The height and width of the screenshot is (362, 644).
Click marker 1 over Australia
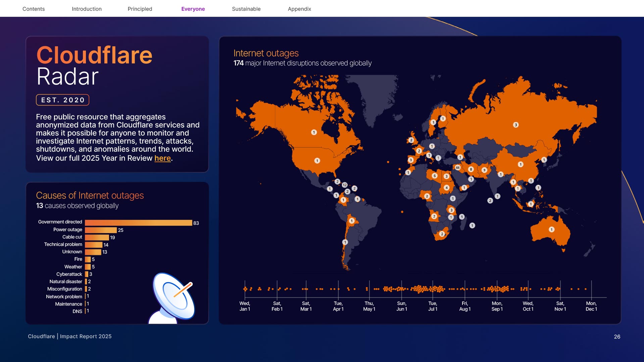pos(552,229)
